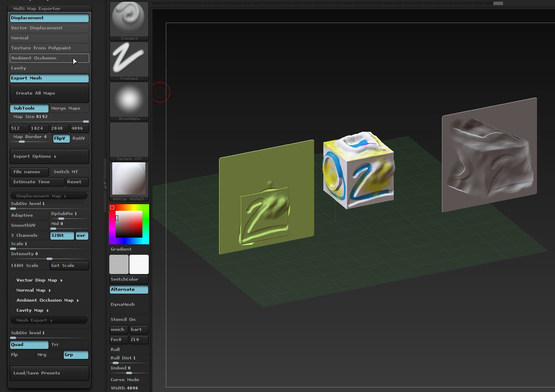Click the main gray color swatch
The width and height of the screenshot is (555, 392).
(x=119, y=264)
